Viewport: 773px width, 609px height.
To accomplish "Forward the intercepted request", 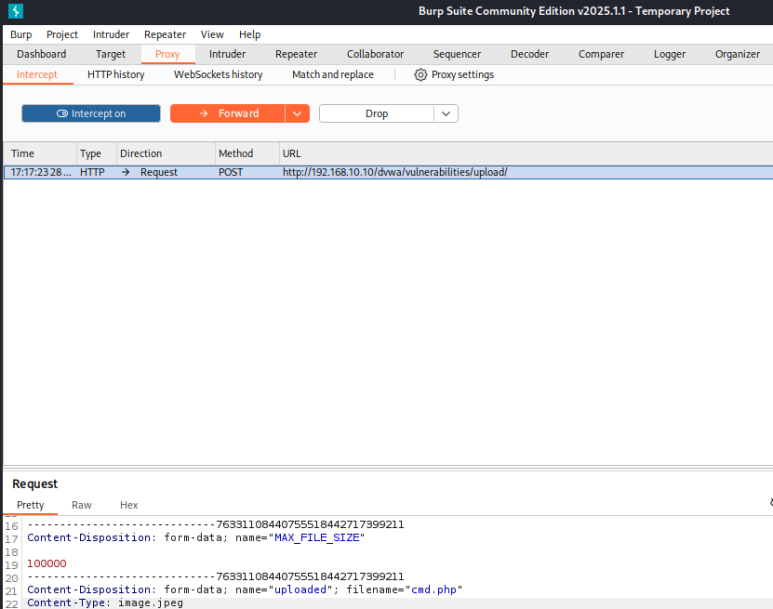I will [x=228, y=113].
